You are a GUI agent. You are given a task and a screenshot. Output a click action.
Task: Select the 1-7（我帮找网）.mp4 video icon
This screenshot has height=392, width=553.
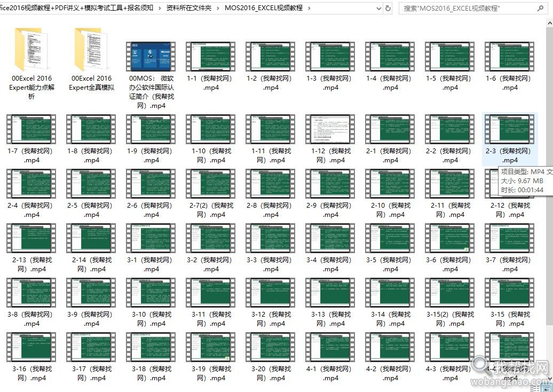point(31,129)
